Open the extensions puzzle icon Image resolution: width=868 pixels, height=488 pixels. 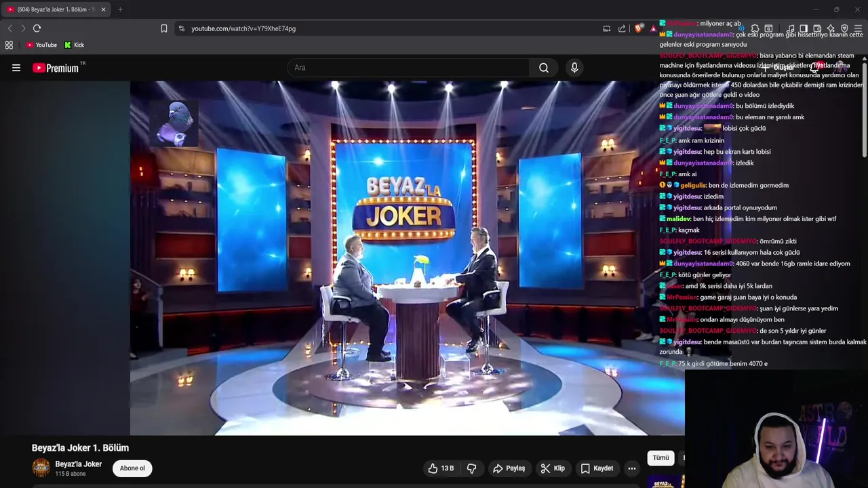pyautogui.click(x=755, y=28)
